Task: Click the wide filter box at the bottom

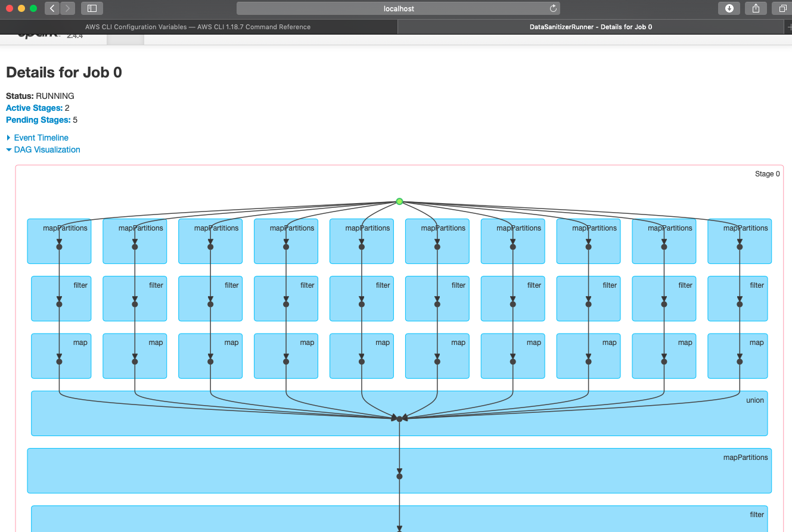Action: tap(399, 518)
